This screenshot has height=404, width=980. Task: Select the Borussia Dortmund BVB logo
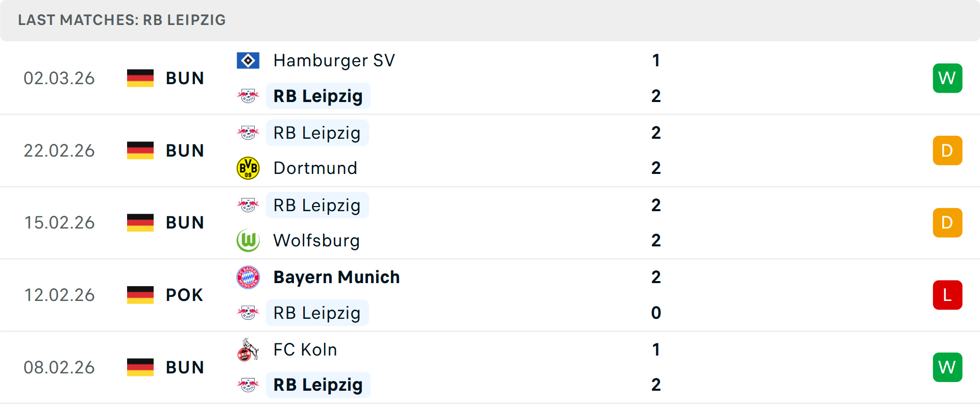(x=249, y=168)
